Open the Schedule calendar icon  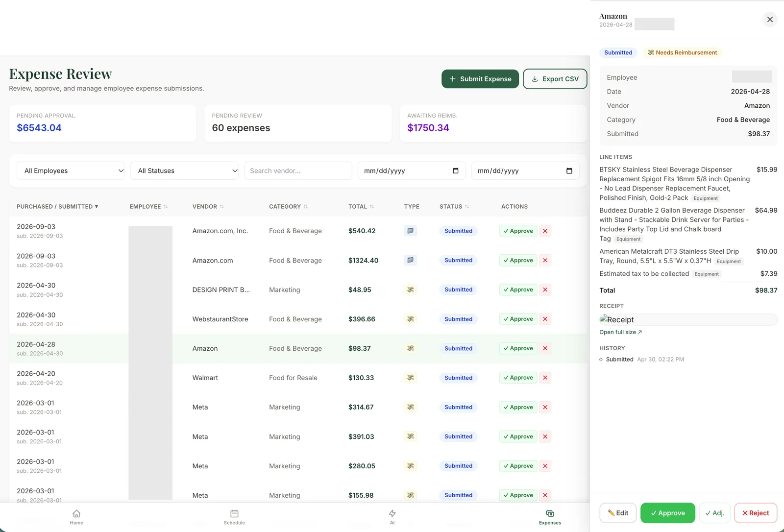click(234, 513)
